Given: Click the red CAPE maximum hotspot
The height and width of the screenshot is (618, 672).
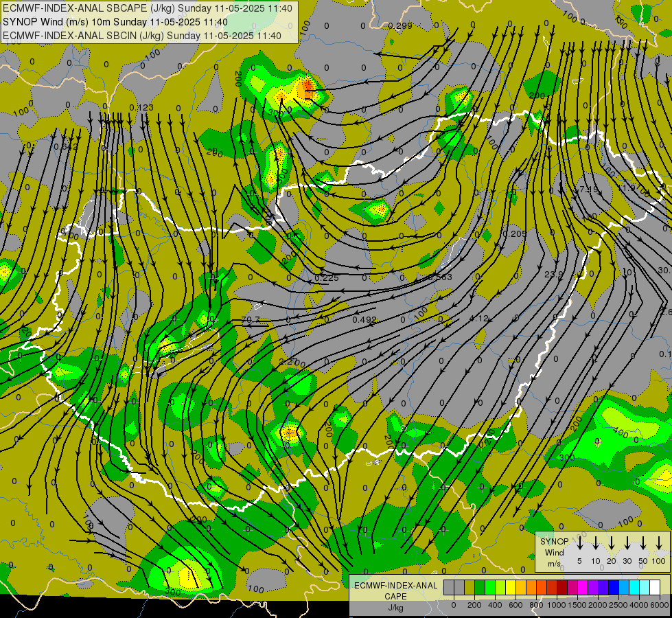Looking at the screenshot, I should 308,88.
